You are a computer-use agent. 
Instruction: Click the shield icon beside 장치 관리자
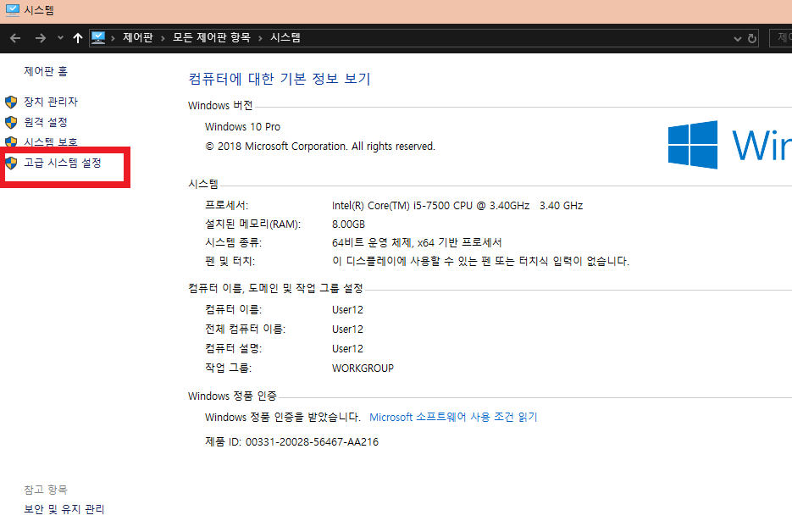pos(11,102)
